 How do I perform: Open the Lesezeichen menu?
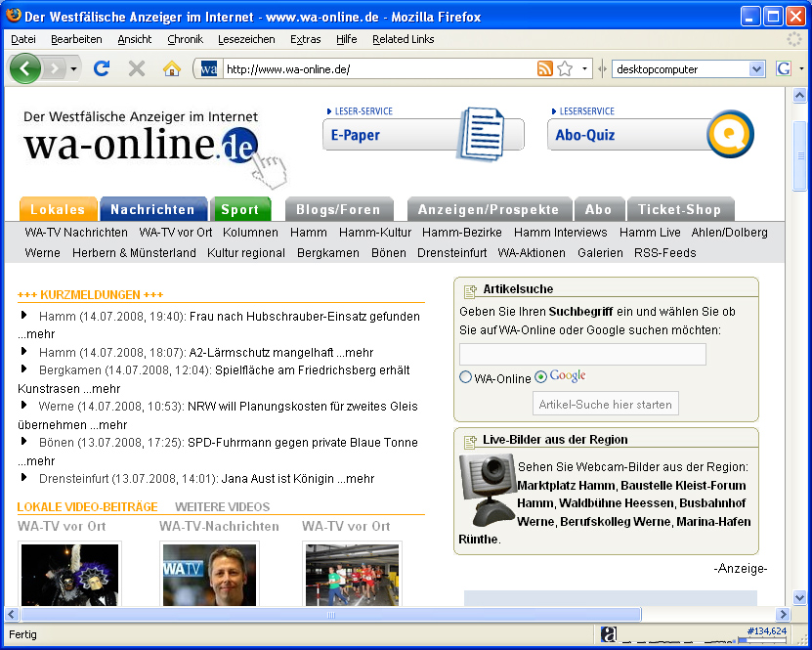pyautogui.click(x=246, y=39)
